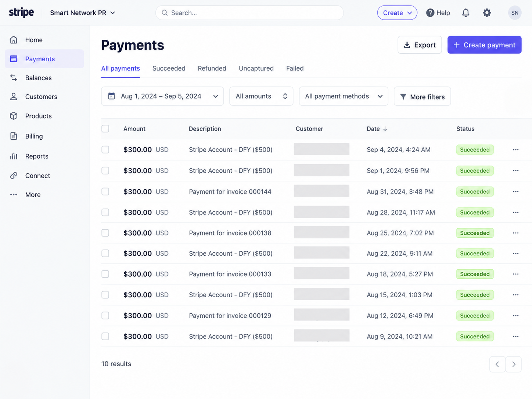Open row menu for invoice 000144 payment
The height and width of the screenshot is (399, 532).
[x=515, y=191]
